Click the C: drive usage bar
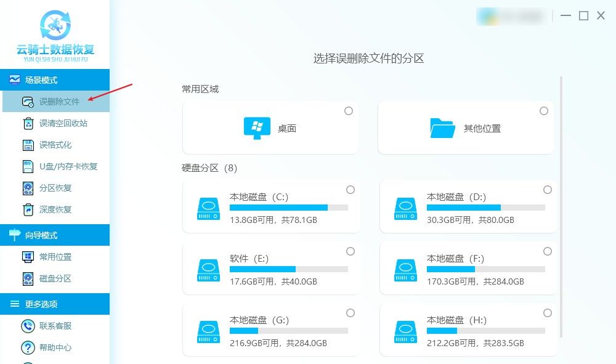The image size is (616, 364). [289, 208]
